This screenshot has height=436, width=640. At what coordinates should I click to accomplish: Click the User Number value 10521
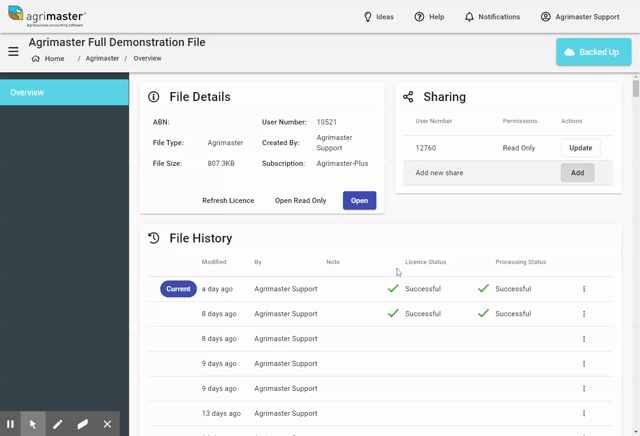click(327, 122)
